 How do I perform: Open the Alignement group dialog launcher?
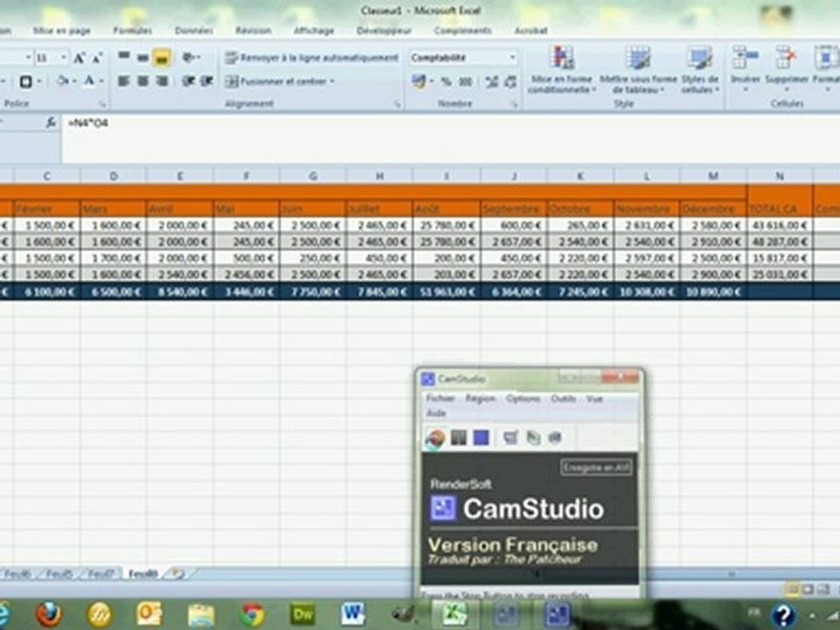pos(397,104)
